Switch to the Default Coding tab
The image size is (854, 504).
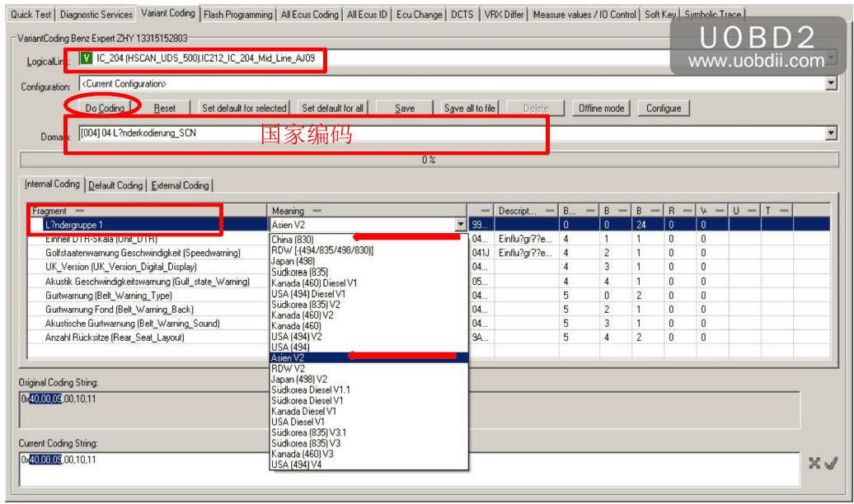pos(115,185)
